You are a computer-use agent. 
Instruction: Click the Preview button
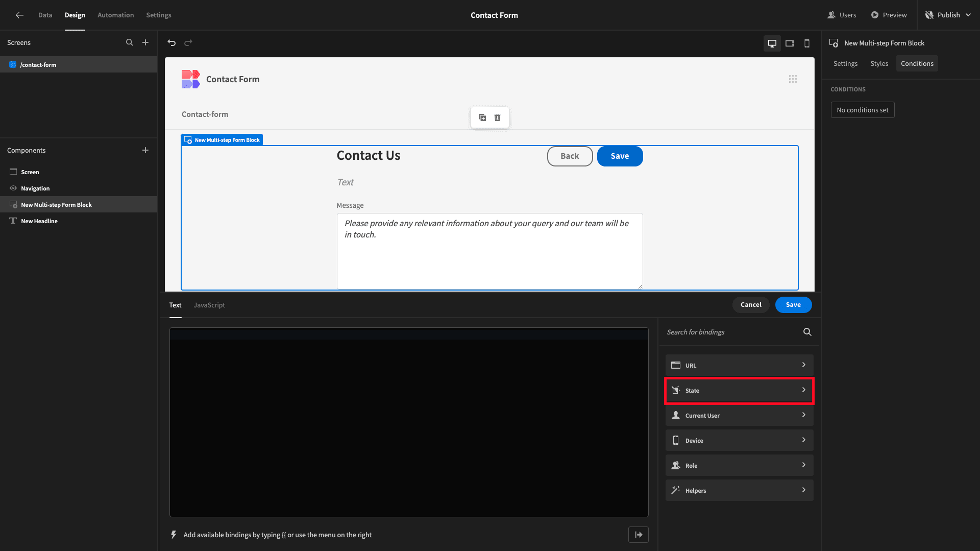[889, 15]
